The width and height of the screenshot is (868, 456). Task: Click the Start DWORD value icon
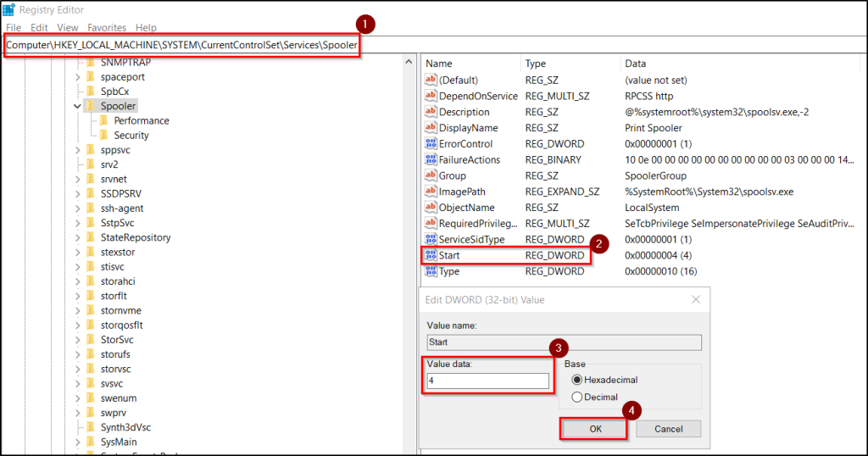click(431, 255)
